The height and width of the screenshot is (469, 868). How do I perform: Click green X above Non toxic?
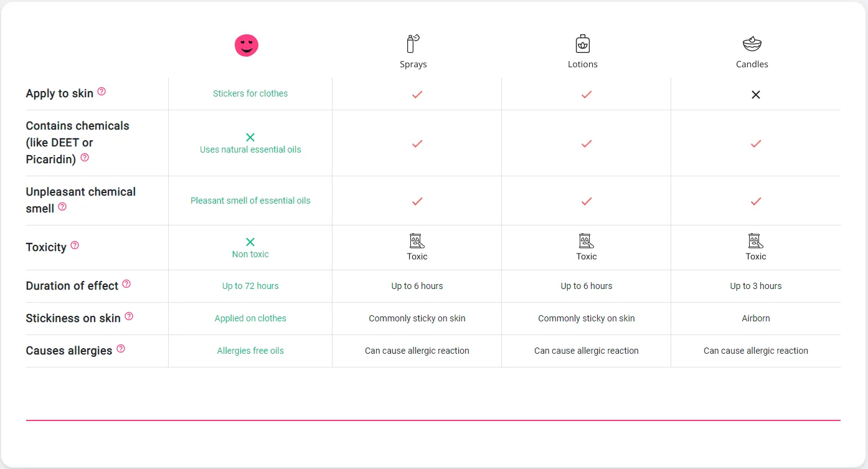point(250,242)
